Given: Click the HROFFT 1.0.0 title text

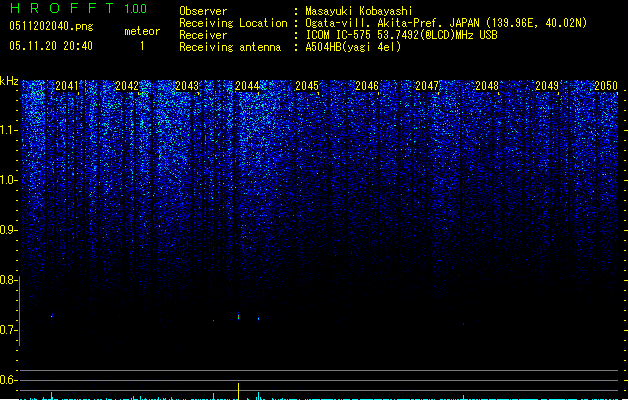Looking at the screenshot, I should coord(79,8).
